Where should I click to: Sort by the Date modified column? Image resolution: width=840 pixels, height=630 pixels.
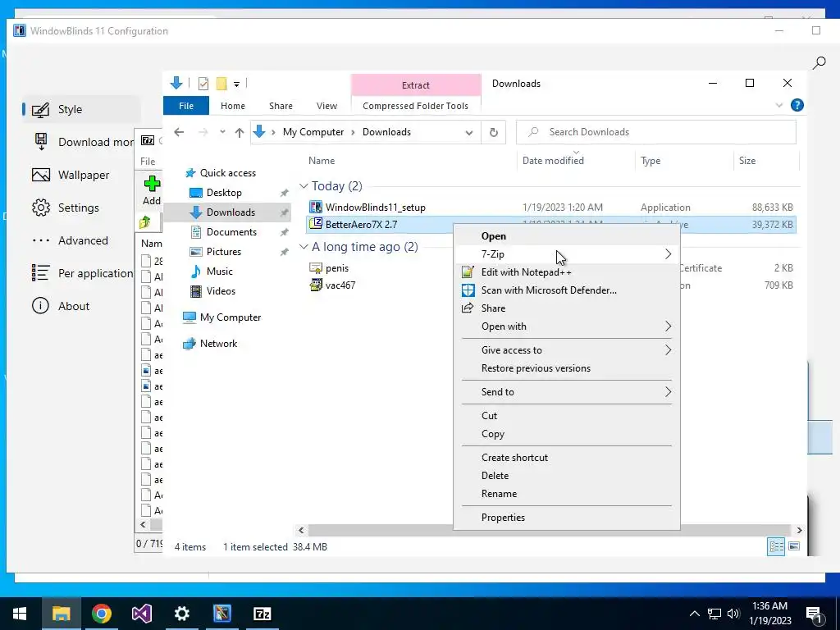coord(553,161)
